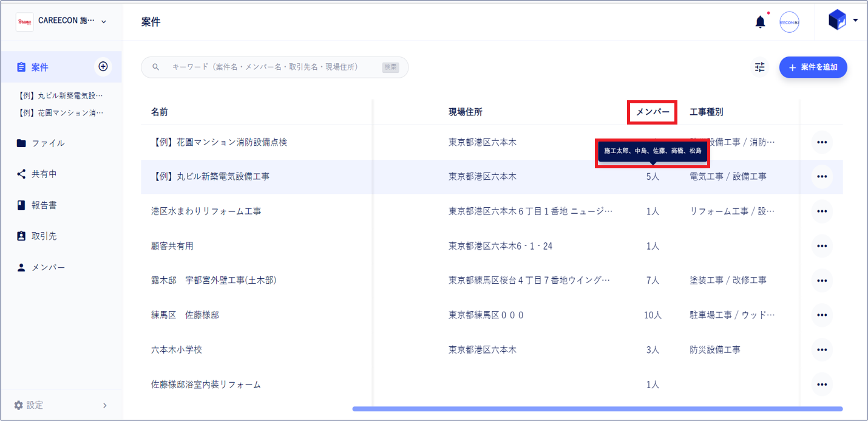This screenshot has height=421, width=868.
Task: Expand the CAREECON workspace switcher
Action: pyautogui.click(x=104, y=21)
